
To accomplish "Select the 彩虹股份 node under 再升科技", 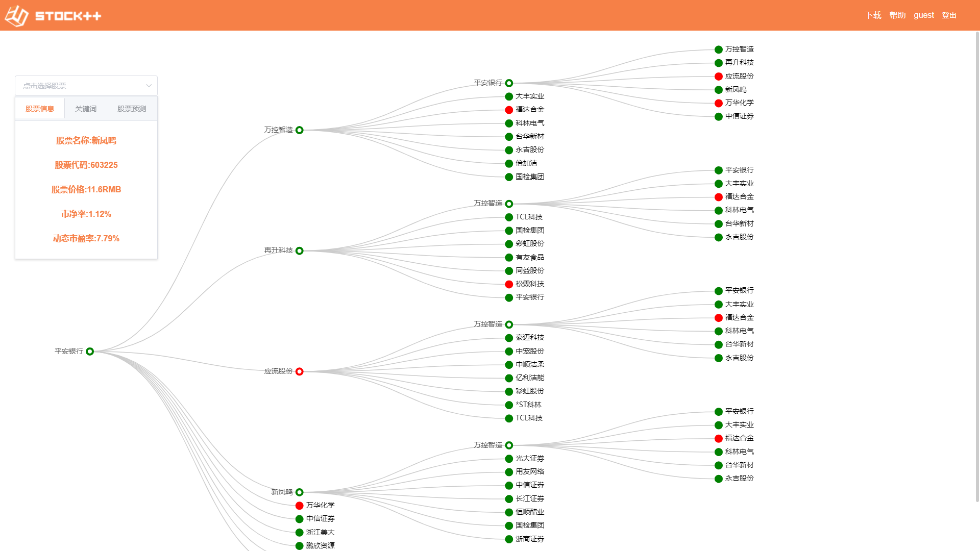I will 509,244.
